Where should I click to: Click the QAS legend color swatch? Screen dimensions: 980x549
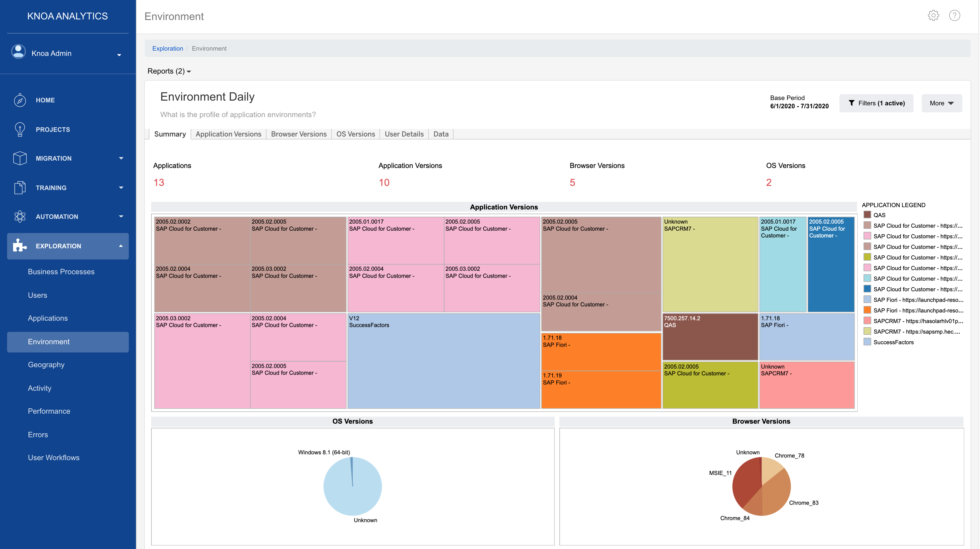(867, 215)
